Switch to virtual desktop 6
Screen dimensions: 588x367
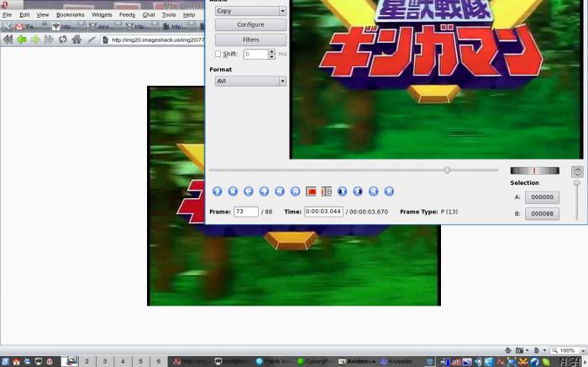[x=159, y=361]
